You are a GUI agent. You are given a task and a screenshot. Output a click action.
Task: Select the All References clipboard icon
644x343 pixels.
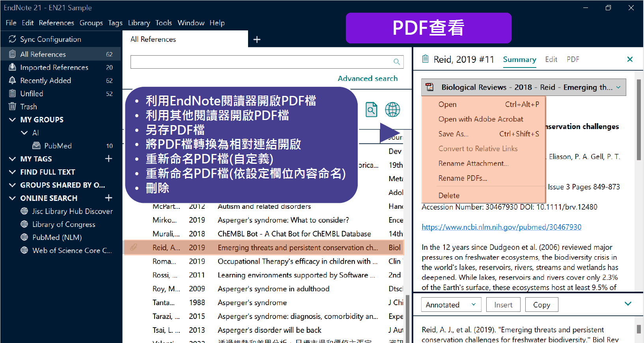(13, 54)
